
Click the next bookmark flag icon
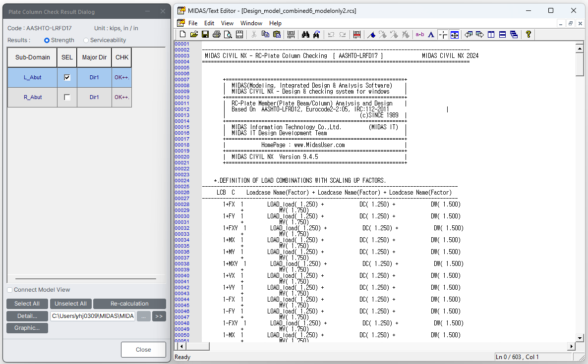(383, 35)
